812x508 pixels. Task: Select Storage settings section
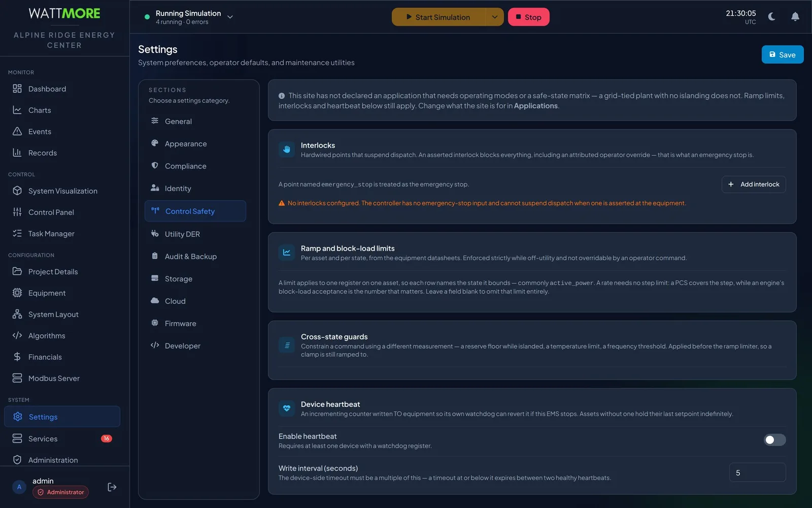click(x=195, y=279)
